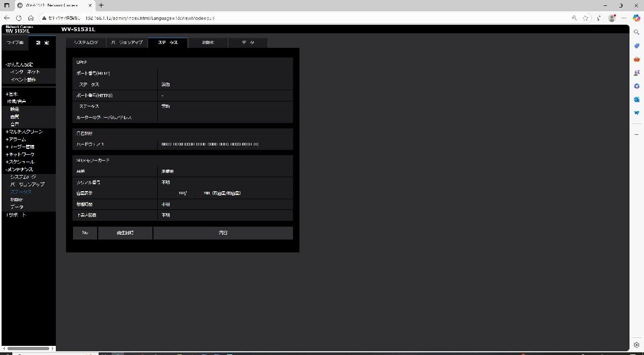Expand the +ネットワーク menu section
Screen dimensions: 644x355
(20, 154)
